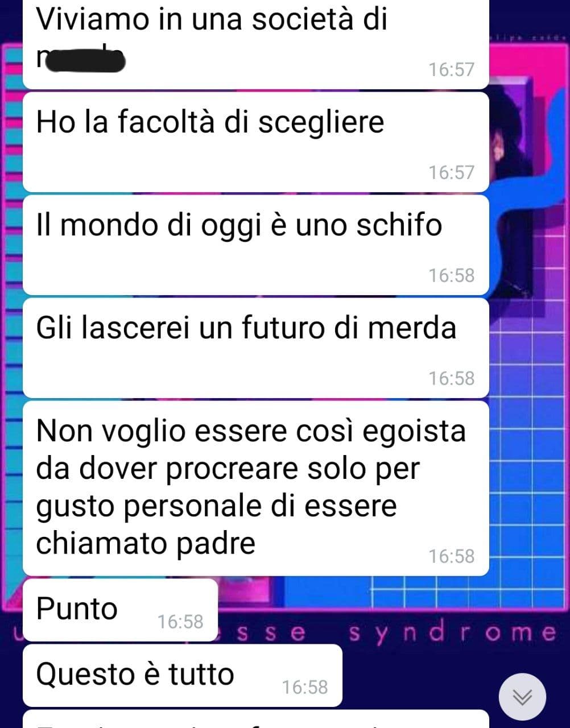Screen dimensions: 570x728
Task: Tap the partially visible message at the bottom
Action: tap(255, 719)
